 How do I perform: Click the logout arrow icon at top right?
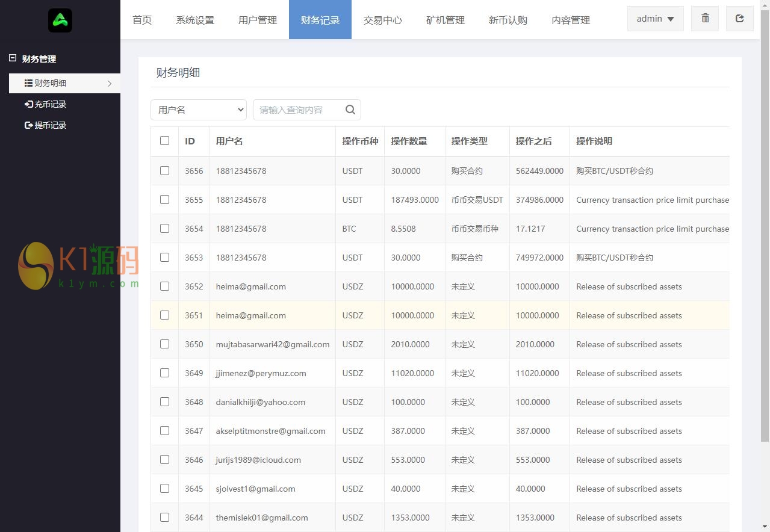(740, 19)
